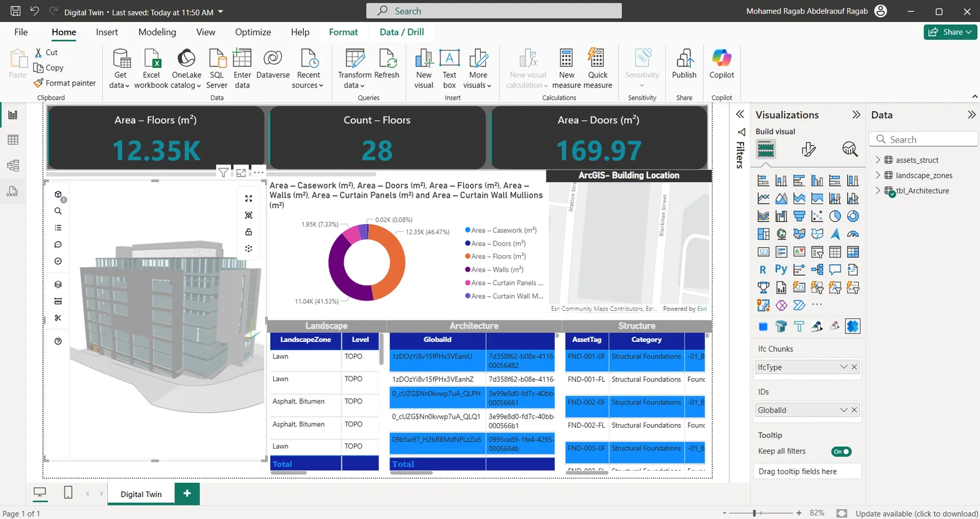Click the Share button
The image size is (980, 519).
click(950, 32)
